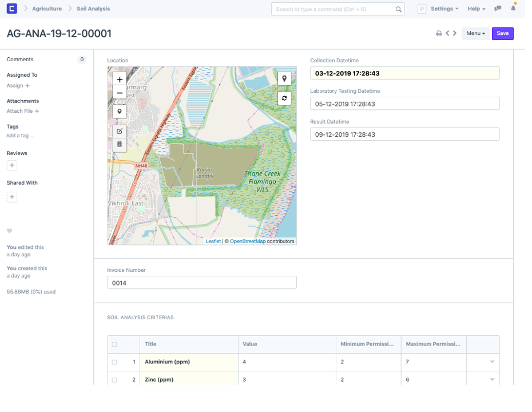The image size is (532, 412).
Task: Expand the Settings dropdown
Action: coord(444,9)
